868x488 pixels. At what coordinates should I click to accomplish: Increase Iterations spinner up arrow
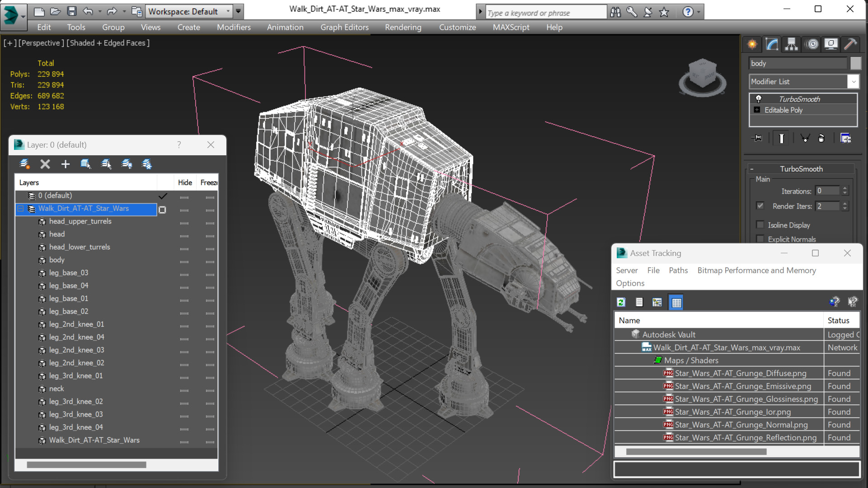[x=845, y=188]
